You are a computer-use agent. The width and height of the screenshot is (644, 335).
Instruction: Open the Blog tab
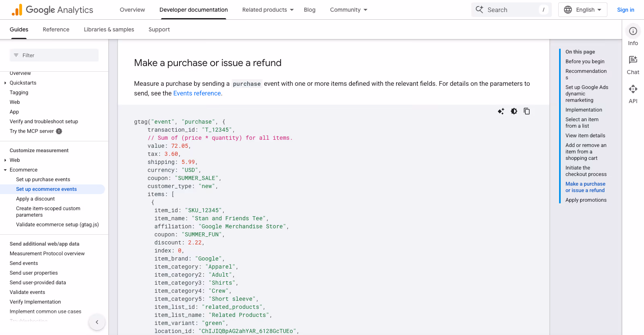coord(310,10)
